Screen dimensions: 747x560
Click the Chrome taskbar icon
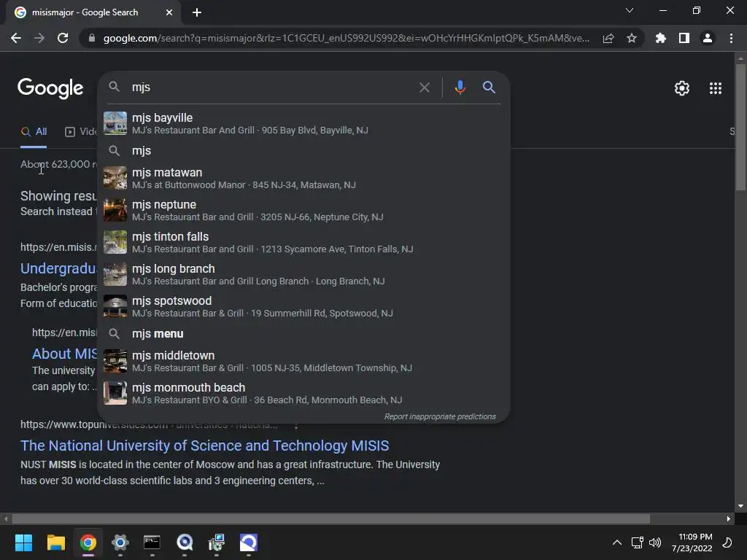pos(88,542)
